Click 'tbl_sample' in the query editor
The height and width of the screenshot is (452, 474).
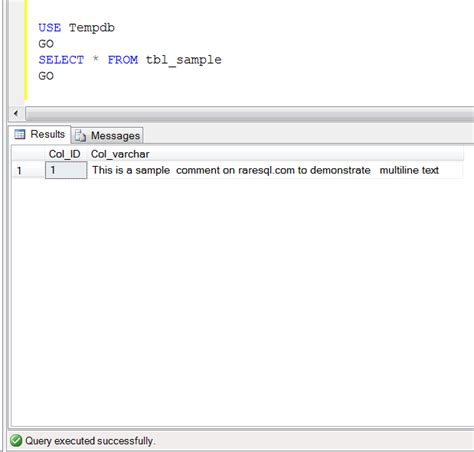point(184,60)
